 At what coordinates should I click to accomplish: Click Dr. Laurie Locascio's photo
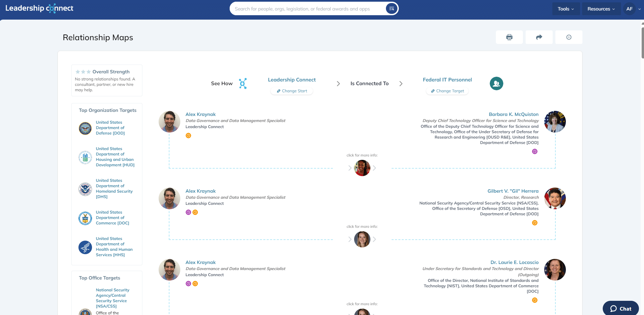tap(555, 270)
